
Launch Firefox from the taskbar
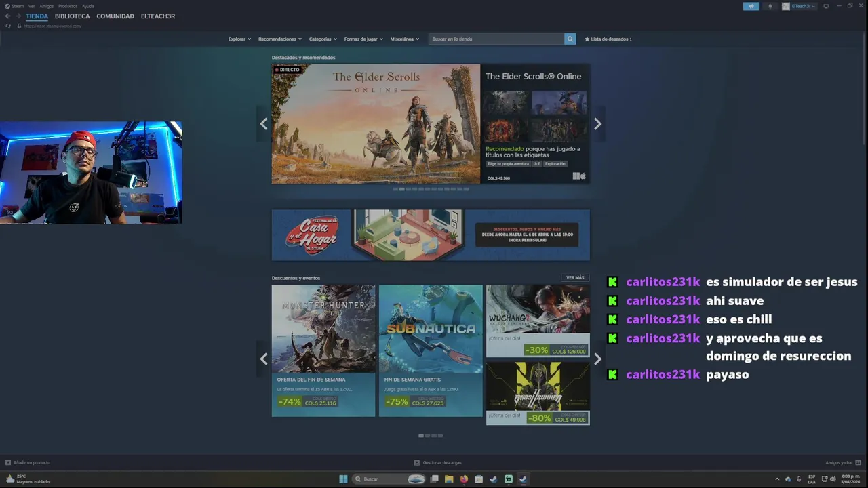pos(464,479)
